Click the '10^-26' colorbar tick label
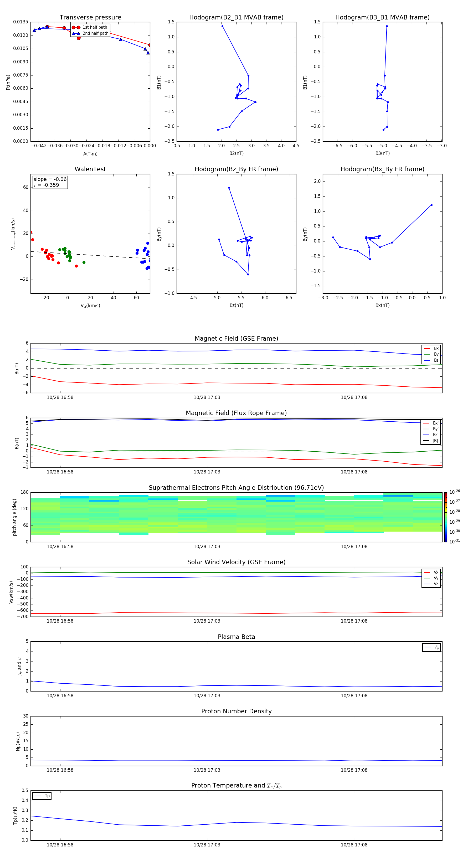Screen dimensions: 473x868 pyautogui.click(x=455, y=492)
